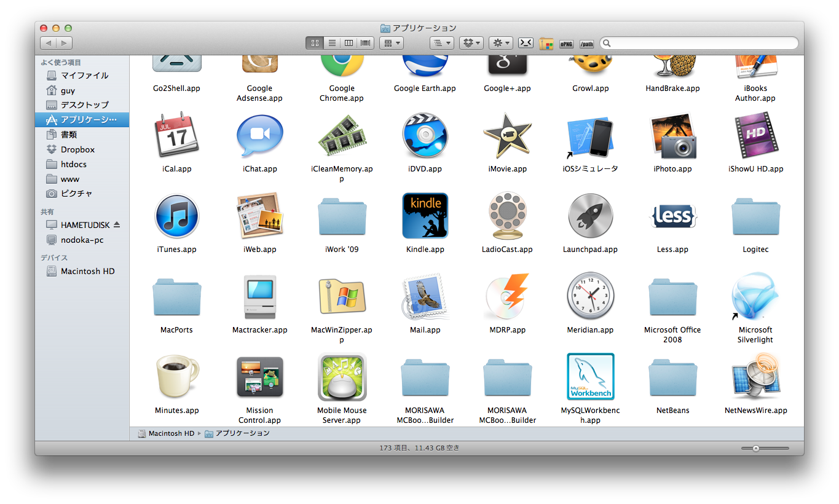Switch to icon view mode
839x504 pixels.
click(x=315, y=43)
